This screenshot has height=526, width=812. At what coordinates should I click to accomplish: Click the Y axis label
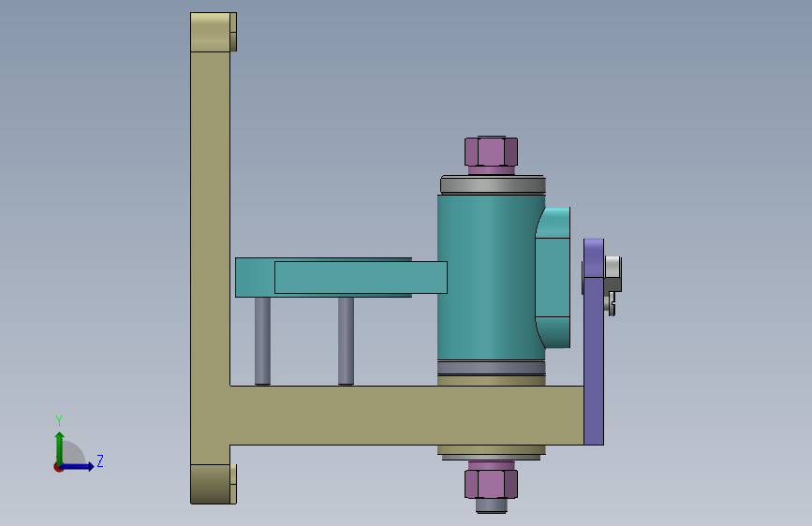(x=59, y=420)
